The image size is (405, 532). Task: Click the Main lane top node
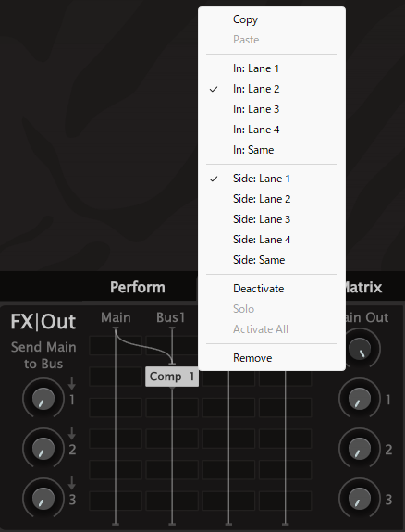click(116, 328)
